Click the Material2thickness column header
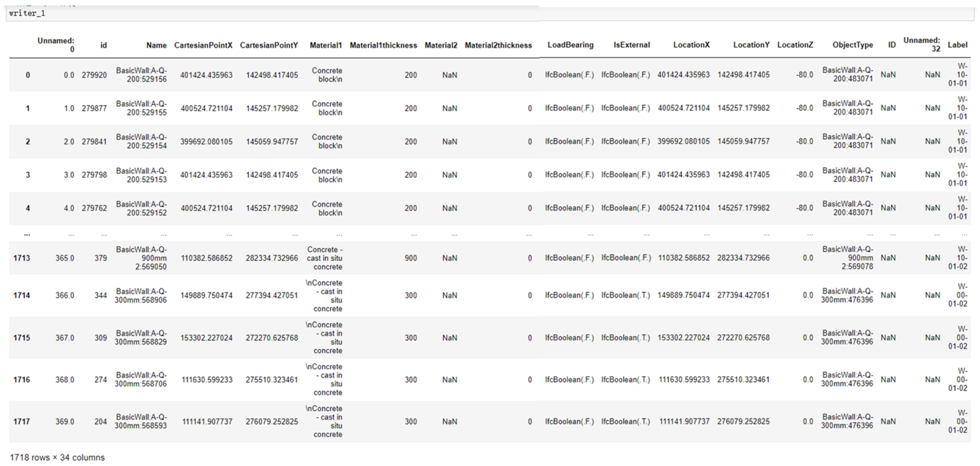The image size is (980, 466). point(498,45)
